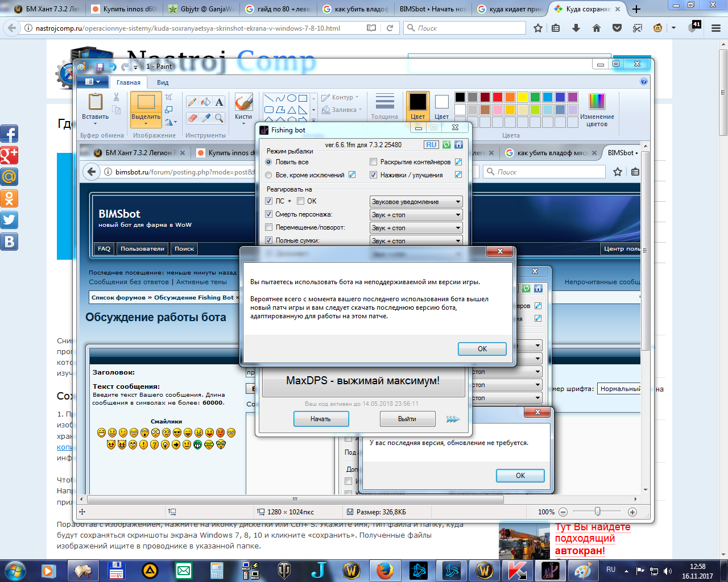The width and height of the screenshot is (728, 582).
Task: Open the Контур outline dropdown
Action: pos(340,97)
